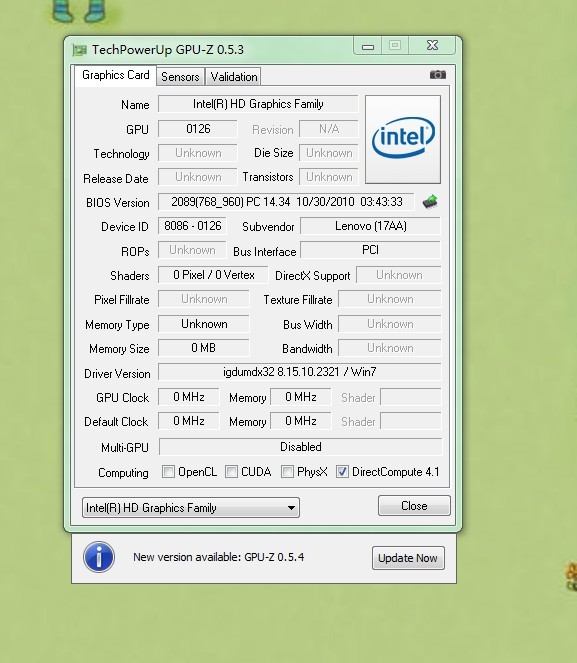Uncheck the DirectCompute 4.1 checkbox
Screen dimensions: 577x663
(x=342, y=471)
